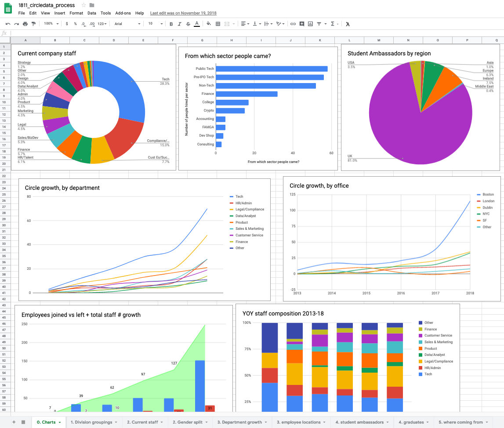Show the all sheets list
The image size is (504, 428).
click(23, 422)
